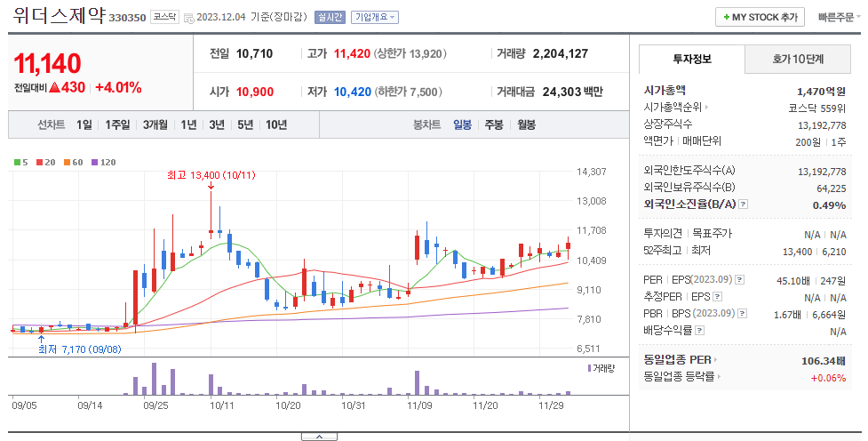Click 52주최고 최저 value 13,400 | 6,210
The height and width of the screenshot is (441, 868).
tap(815, 252)
